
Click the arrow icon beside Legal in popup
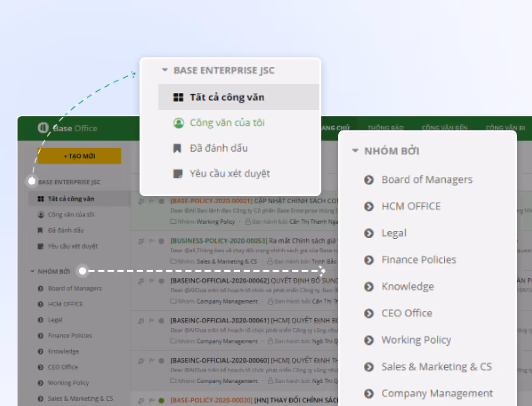[369, 233]
